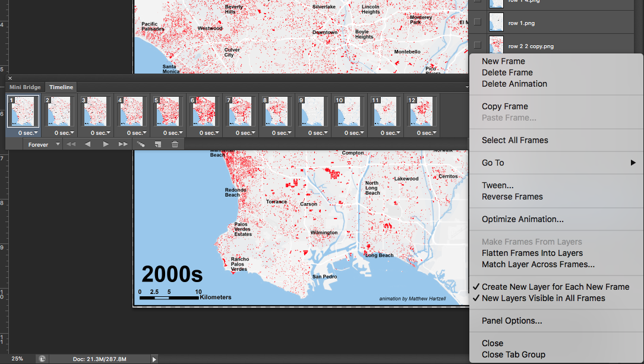Change frame 7 delay time

pos(245,133)
